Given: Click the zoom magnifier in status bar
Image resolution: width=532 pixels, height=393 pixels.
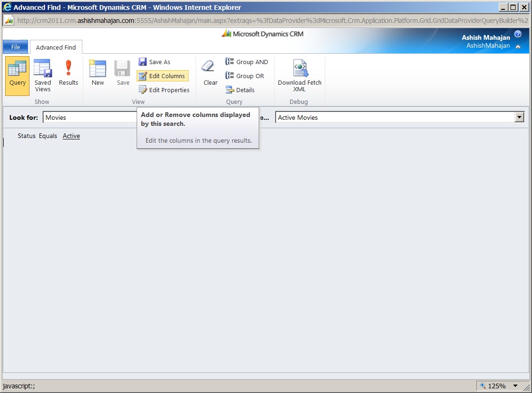Looking at the screenshot, I should [483, 386].
